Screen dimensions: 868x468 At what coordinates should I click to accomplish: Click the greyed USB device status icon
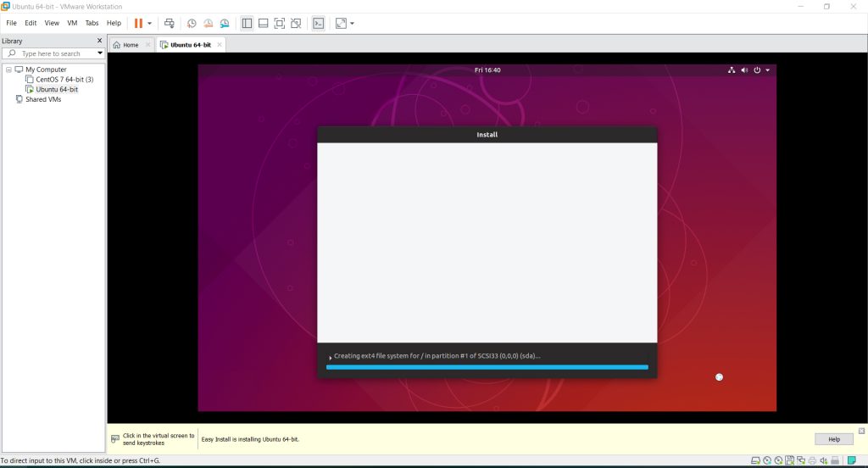[835, 460]
